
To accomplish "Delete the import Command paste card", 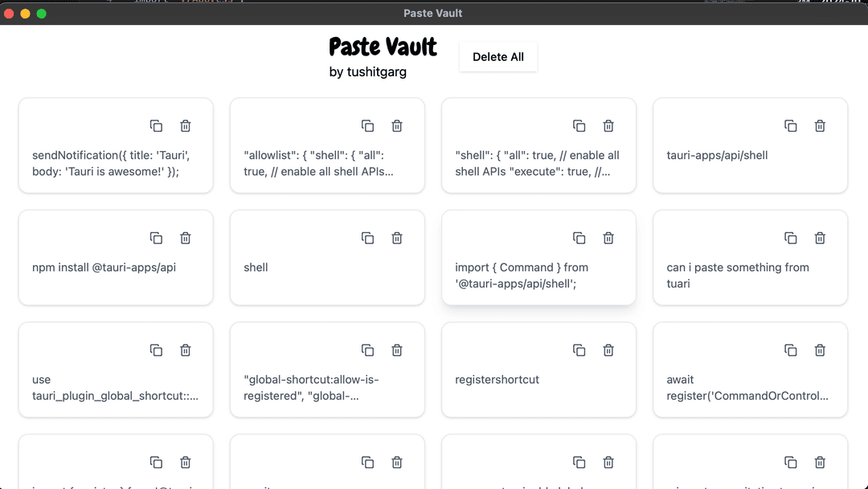I will click(x=608, y=238).
